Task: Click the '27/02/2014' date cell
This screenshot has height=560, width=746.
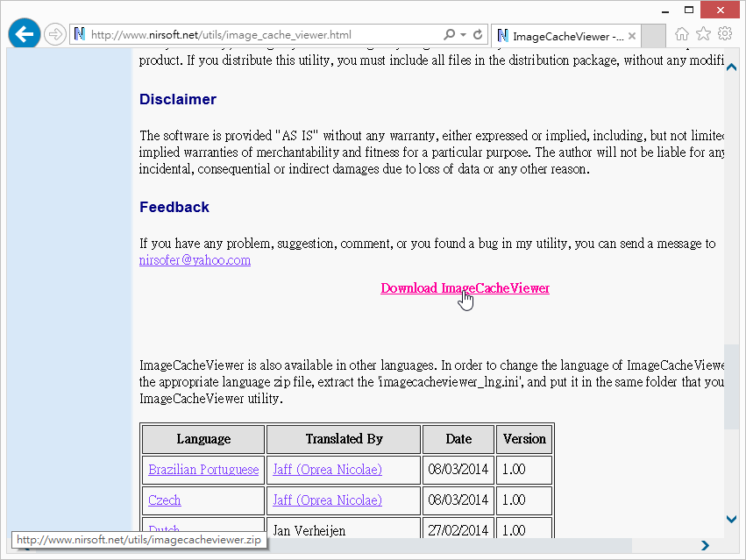Action: pyautogui.click(x=458, y=529)
